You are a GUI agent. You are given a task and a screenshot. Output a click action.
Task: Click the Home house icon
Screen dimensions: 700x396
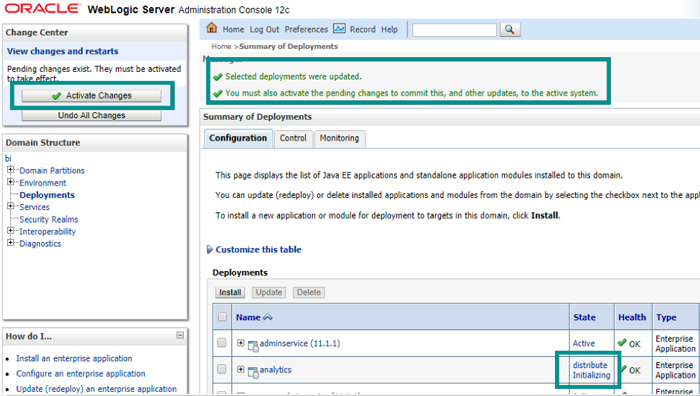click(x=212, y=29)
